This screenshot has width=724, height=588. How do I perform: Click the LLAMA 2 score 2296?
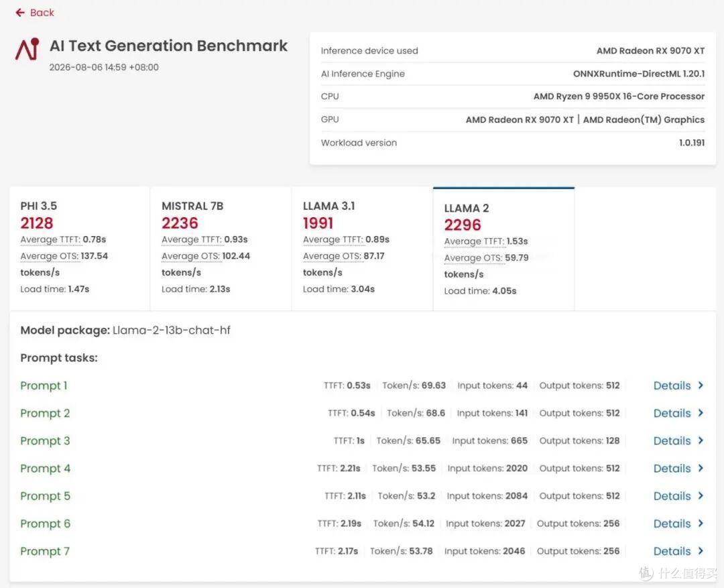tap(463, 225)
